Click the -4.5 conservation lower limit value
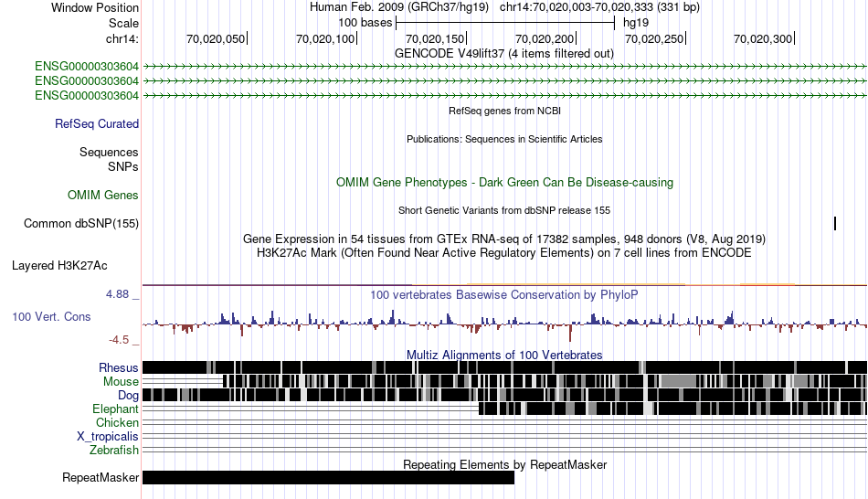868x499 pixels. tap(119, 339)
